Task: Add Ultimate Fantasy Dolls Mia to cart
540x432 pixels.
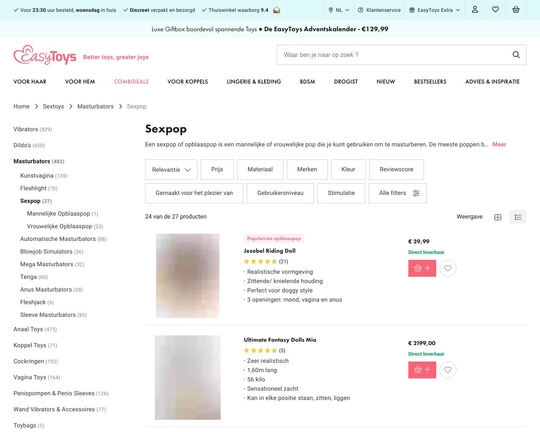Action: tap(422, 370)
